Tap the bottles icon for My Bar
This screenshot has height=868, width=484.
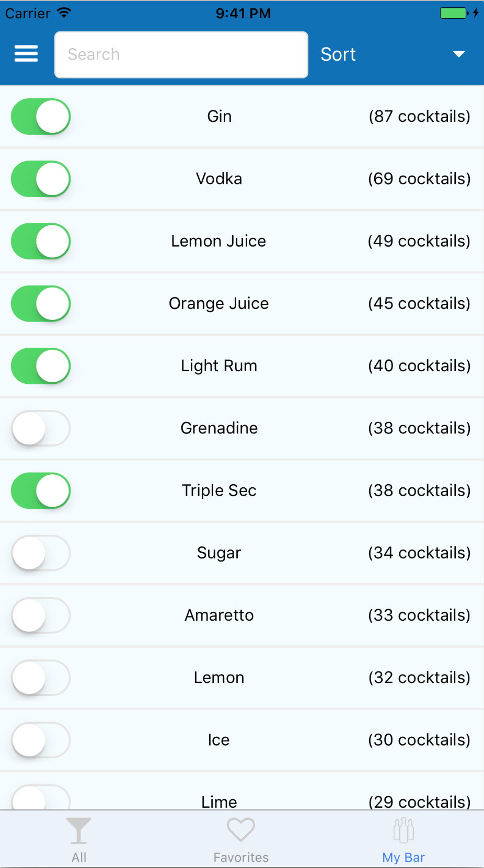pyautogui.click(x=403, y=829)
